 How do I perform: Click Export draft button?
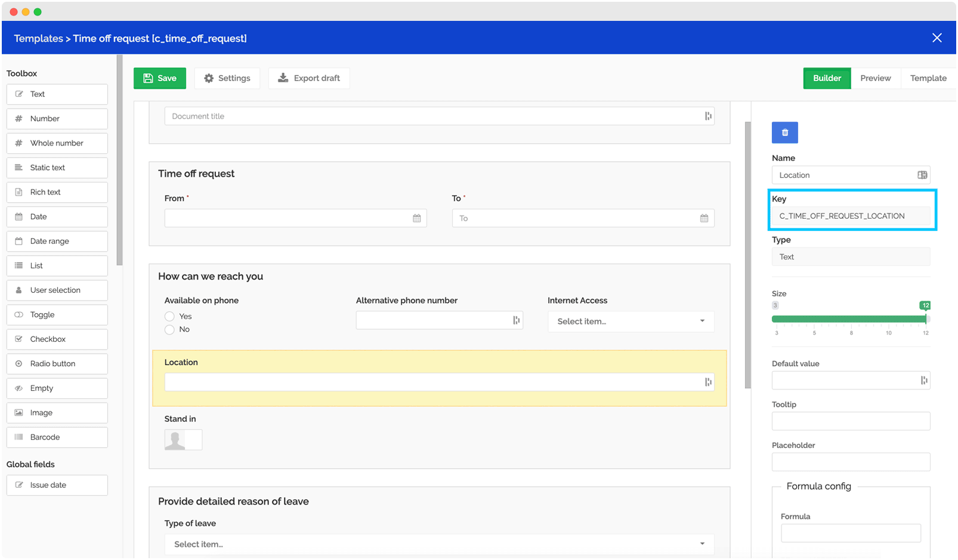pyautogui.click(x=309, y=78)
